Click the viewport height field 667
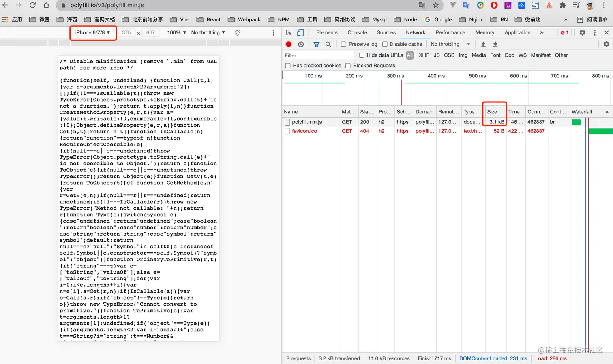The height and width of the screenshot is (364, 613). pos(151,32)
